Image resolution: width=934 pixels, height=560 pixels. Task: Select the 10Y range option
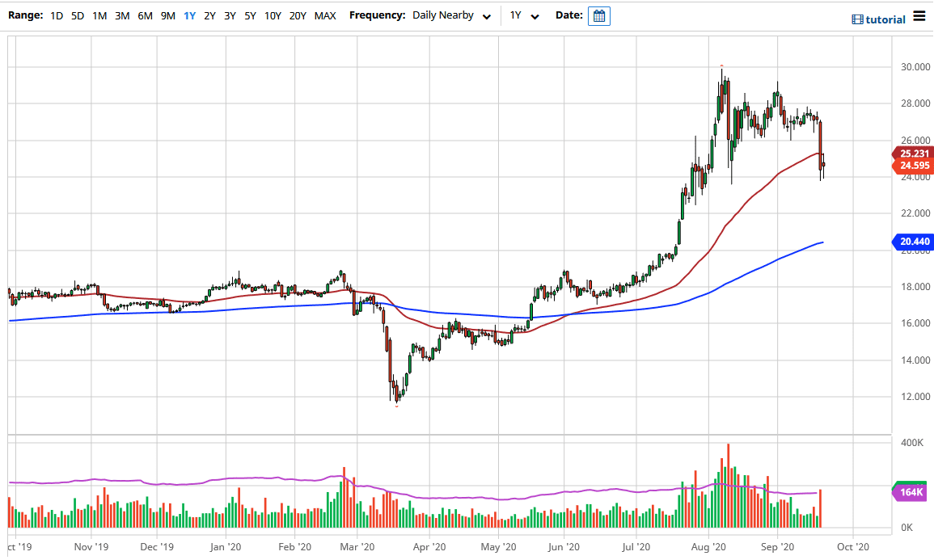click(273, 15)
